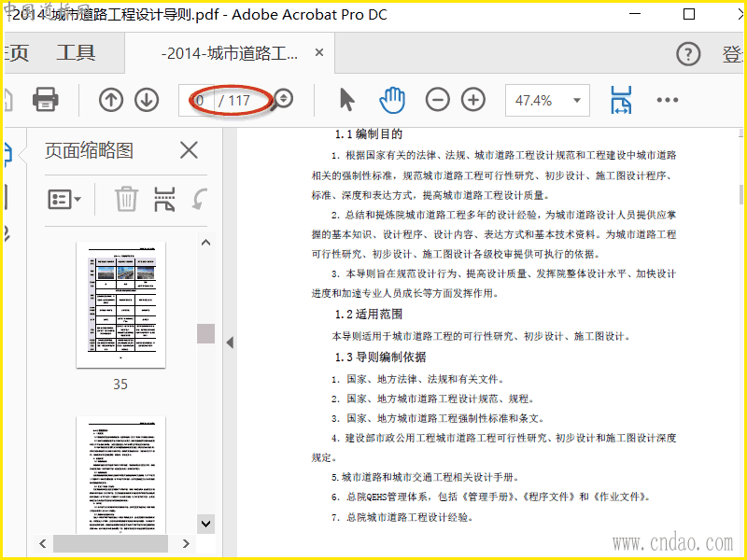This screenshot has width=747, height=560.
Task: Click the 1.1 编制目的 heading
Action: [x=369, y=134]
